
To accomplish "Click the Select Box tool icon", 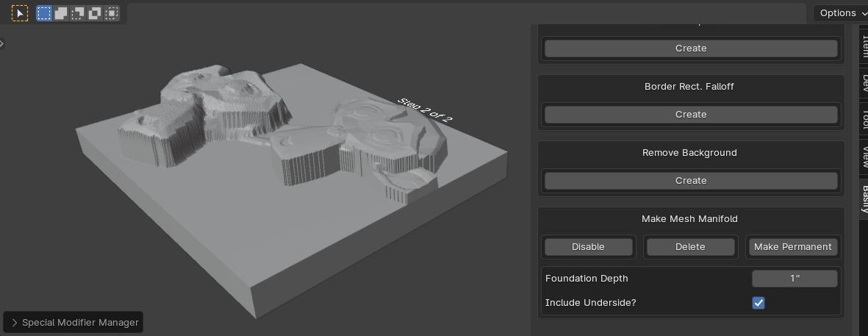I will click(20, 13).
